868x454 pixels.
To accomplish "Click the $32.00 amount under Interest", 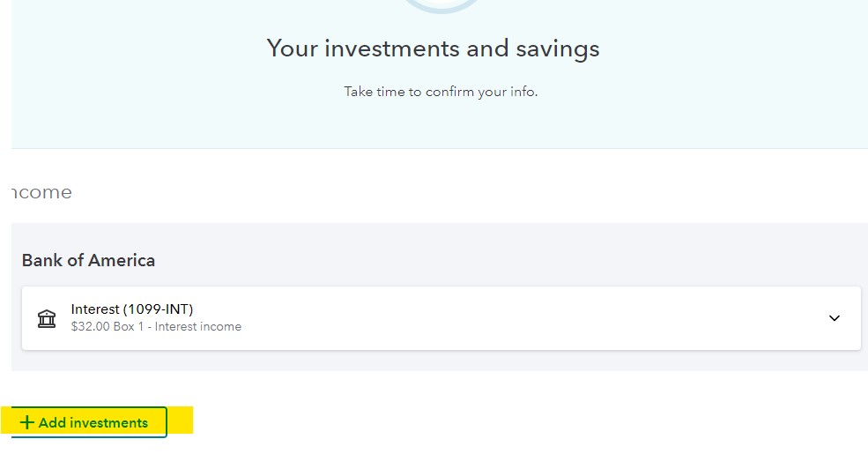I will (87, 327).
